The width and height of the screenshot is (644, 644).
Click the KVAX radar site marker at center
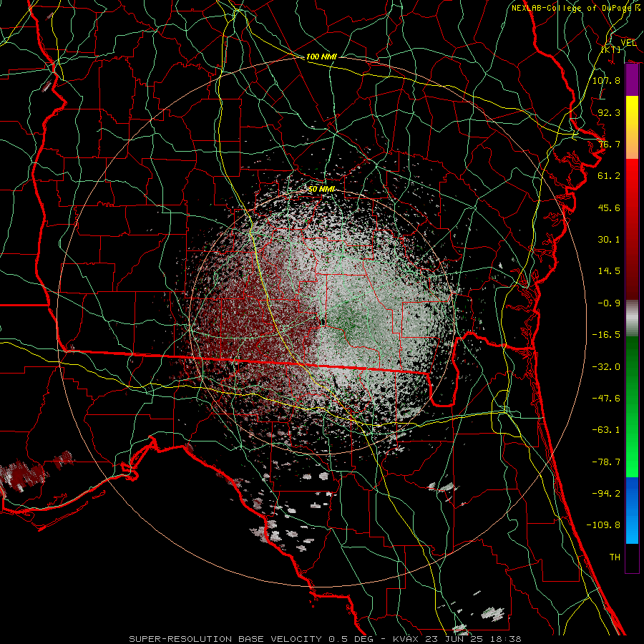323,322
